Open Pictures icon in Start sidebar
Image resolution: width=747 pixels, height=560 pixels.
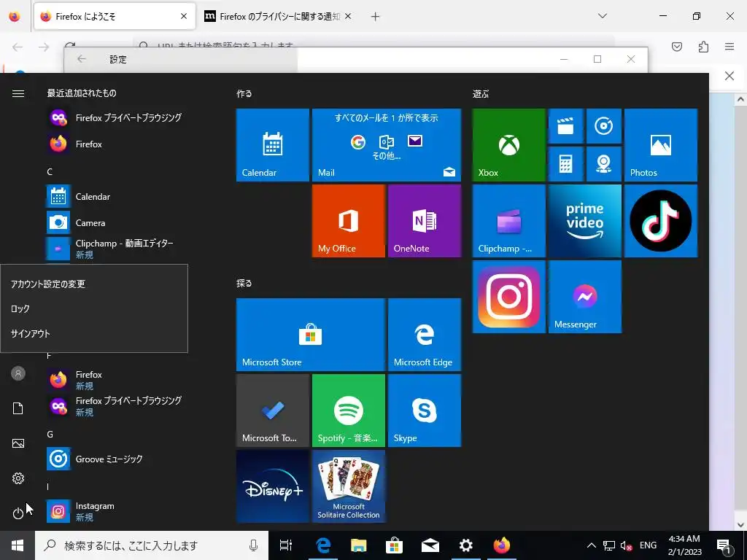pos(18,443)
